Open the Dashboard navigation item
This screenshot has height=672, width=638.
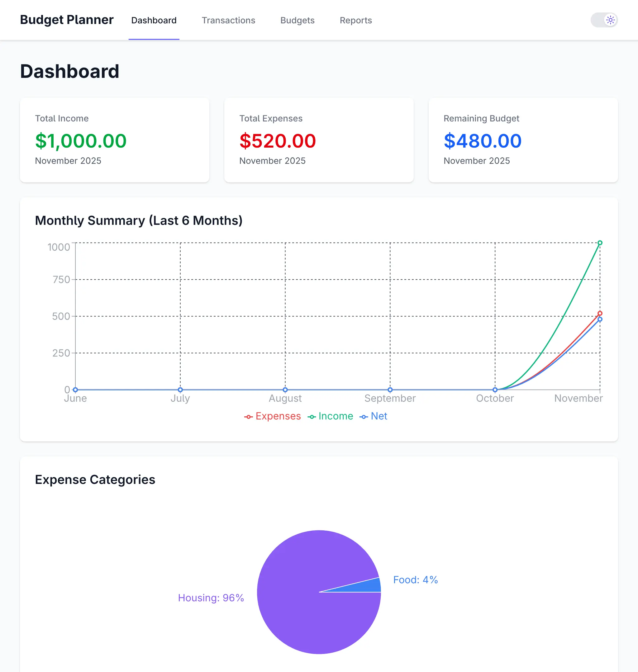[x=154, y=20]
